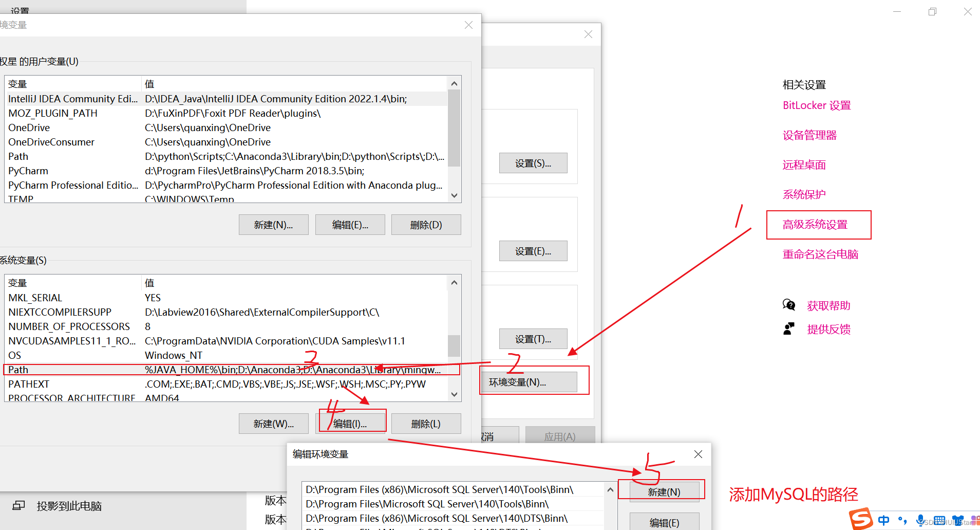This screenshot has height=530, width=980.
Task: Click 新建(W)... under system variables
Action: click(x=274, y=424)
